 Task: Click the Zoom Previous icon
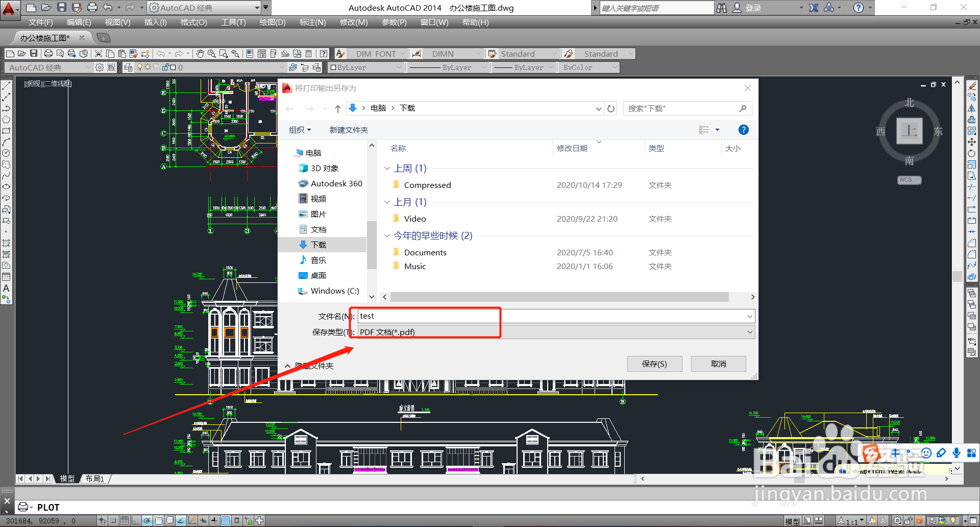click(x=235, y=54)
